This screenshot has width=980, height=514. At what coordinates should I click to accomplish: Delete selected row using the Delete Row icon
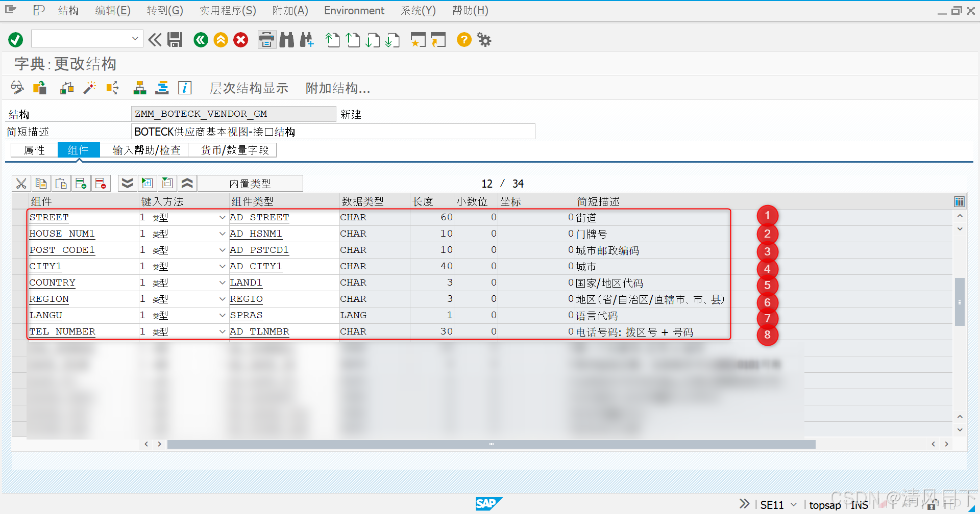pyautogui.click(x=101, y=183)
